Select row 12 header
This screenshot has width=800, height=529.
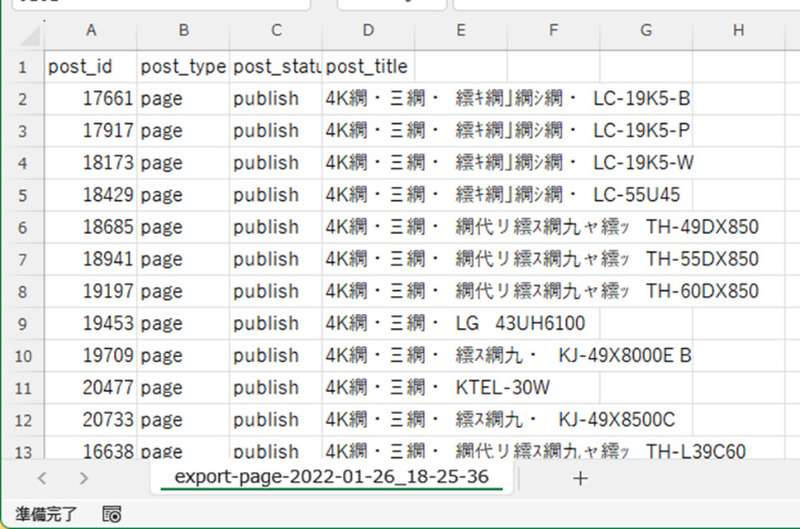[x=22, y=420]
